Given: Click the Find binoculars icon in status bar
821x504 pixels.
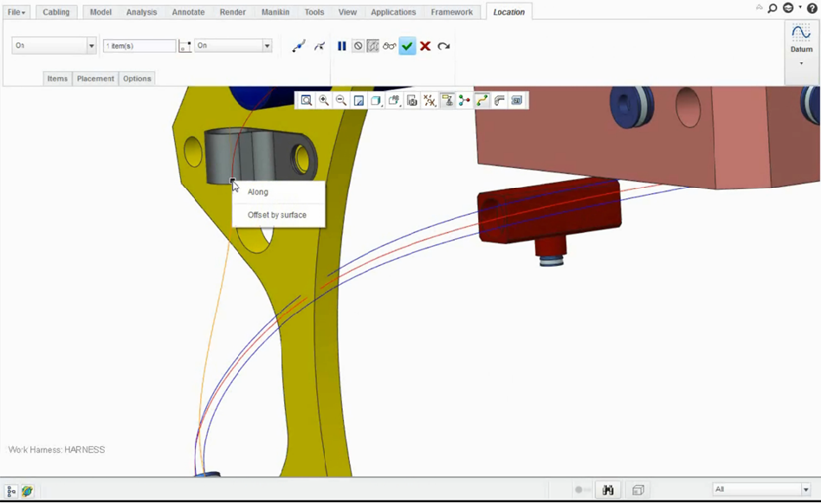Looking at the screenshot, I should 608,490.
